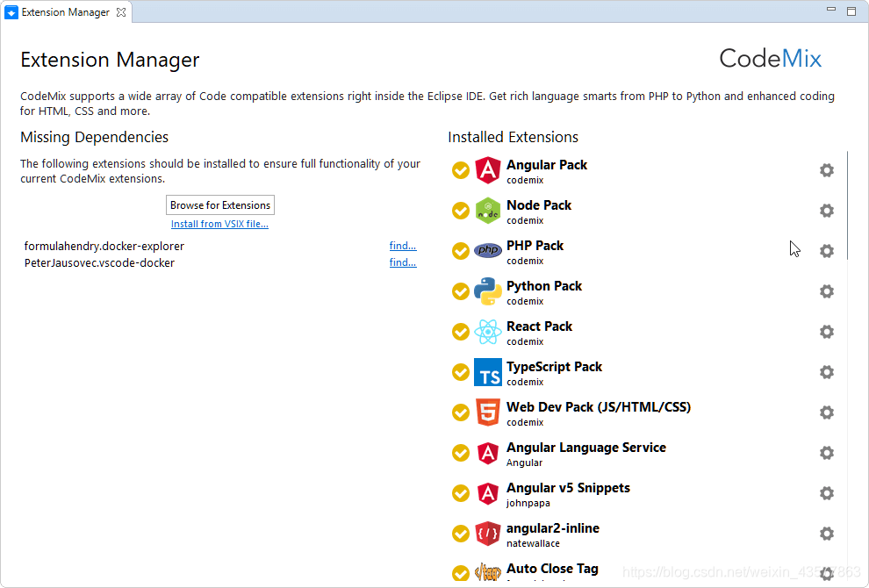Toggle the installed checkmark for Node Pack
This screenshot has height=588, width=869.
(x=461, y=212)
